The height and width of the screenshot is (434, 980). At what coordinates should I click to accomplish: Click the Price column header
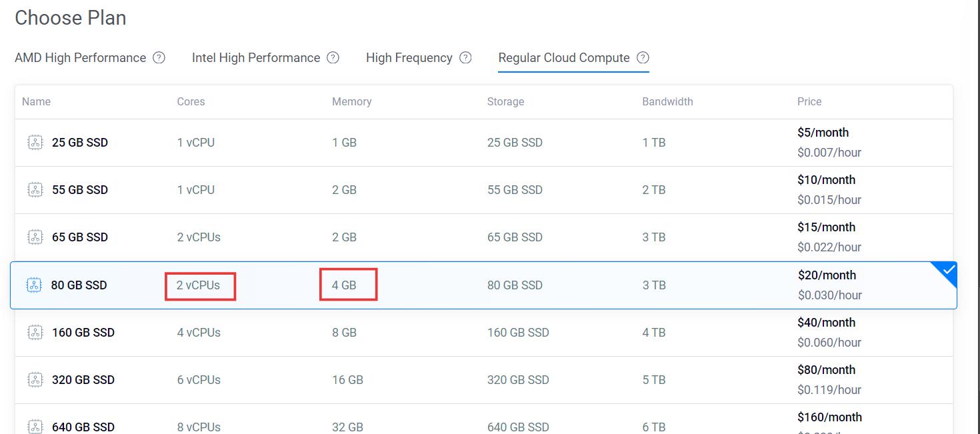click(809, 102)
